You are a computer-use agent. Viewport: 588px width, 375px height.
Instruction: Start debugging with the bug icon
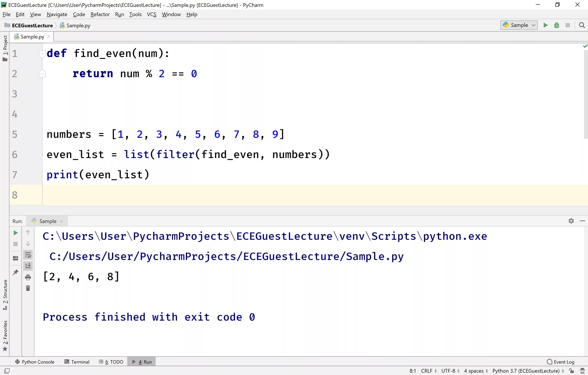(556, 25)
